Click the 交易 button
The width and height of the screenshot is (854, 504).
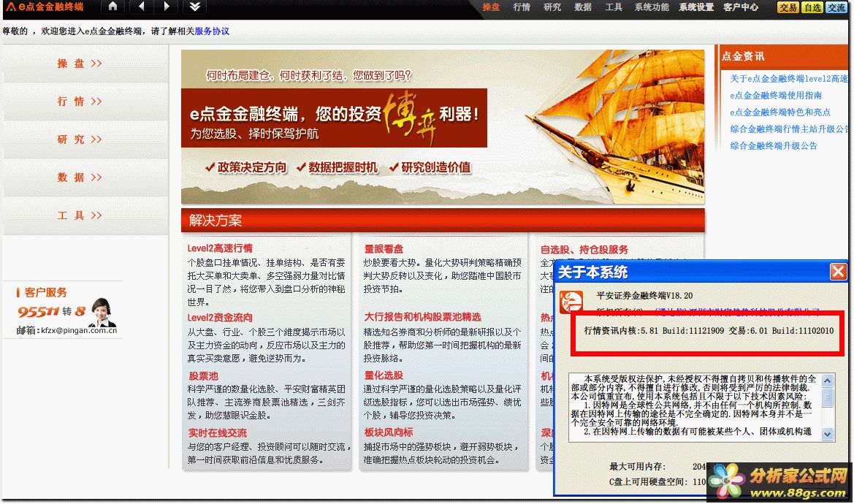pyautogui.click(x=788, y=7)
